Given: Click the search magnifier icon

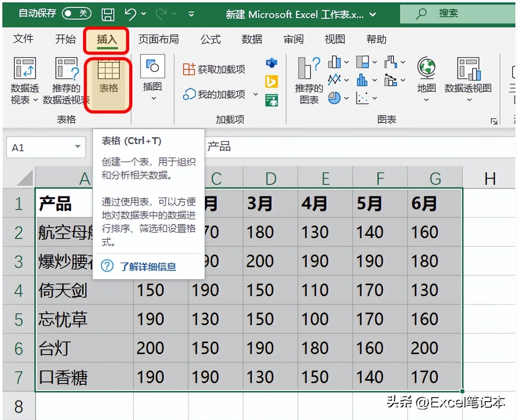Looking at the screenshot, I should point(421,14).
